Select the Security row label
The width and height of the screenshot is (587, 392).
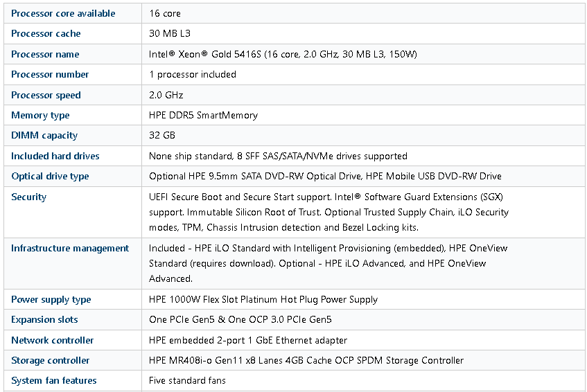point(29,197)
